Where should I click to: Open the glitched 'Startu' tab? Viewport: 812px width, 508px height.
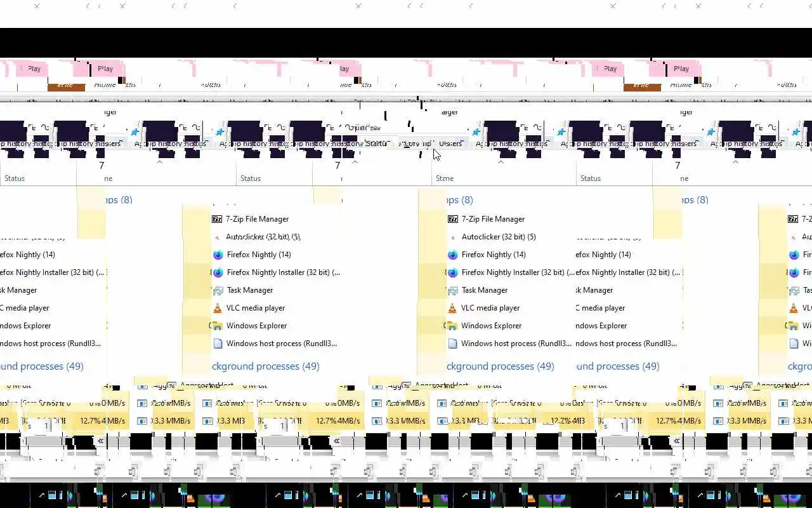[x=376, y=144]
